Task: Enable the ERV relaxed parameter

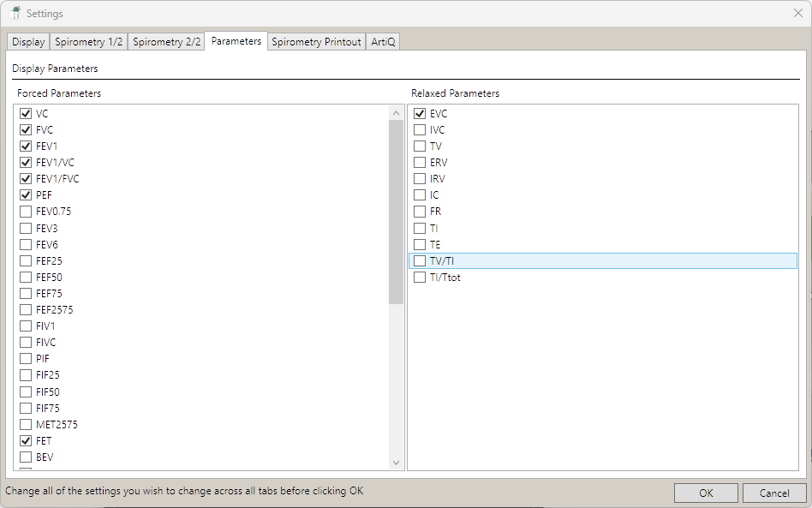Action: tap(420, 163)
